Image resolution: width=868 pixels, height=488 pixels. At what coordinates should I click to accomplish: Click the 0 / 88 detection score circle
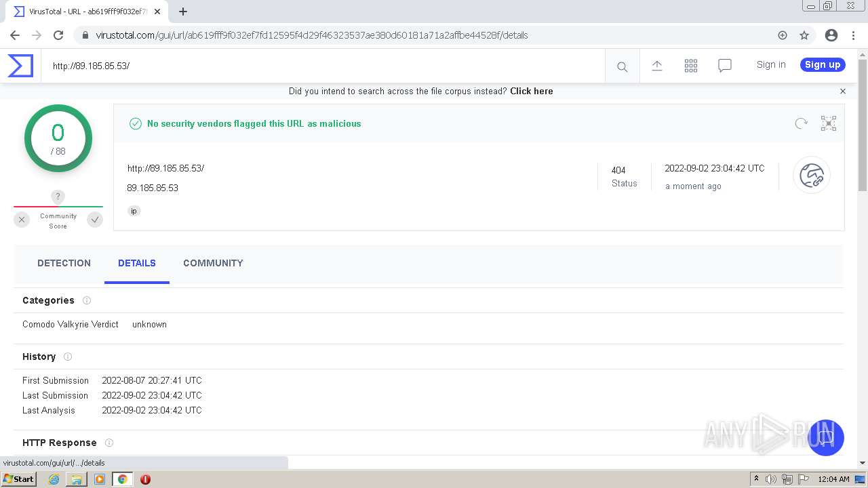coord(58,138)
